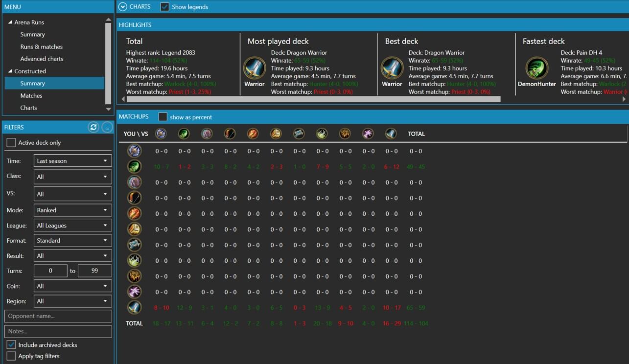Viewport: 629px width, 364px height.
Task: Click the Highlights right scroll arrow
Action: point(624,99)
